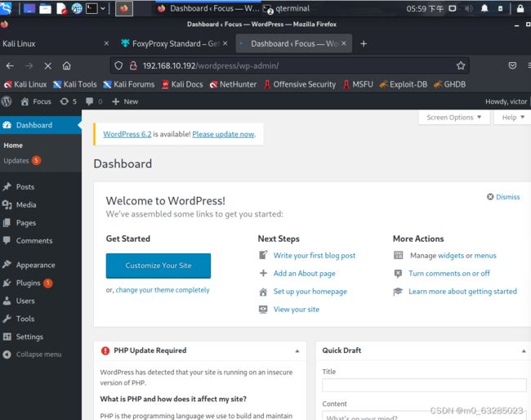Open the GHDB bookmark
This screenshot has width=531, height=420.
tap(450, 84)
